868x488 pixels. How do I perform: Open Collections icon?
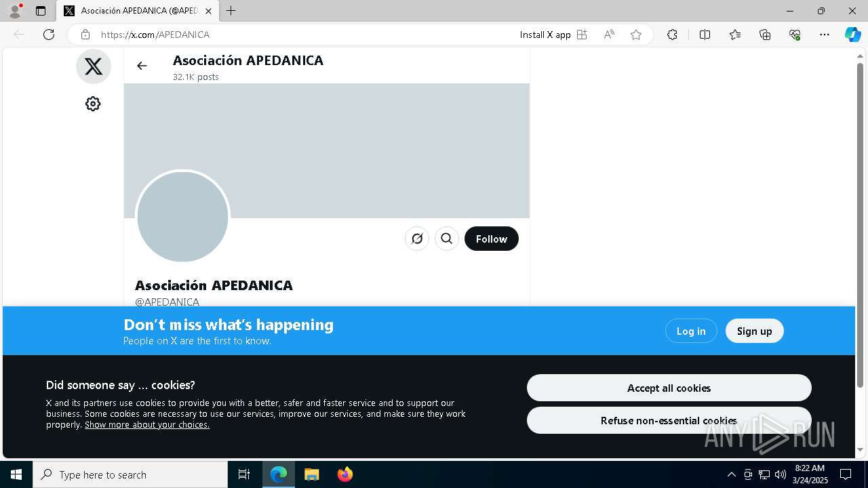pyautogui.click(x=765, y=35)
